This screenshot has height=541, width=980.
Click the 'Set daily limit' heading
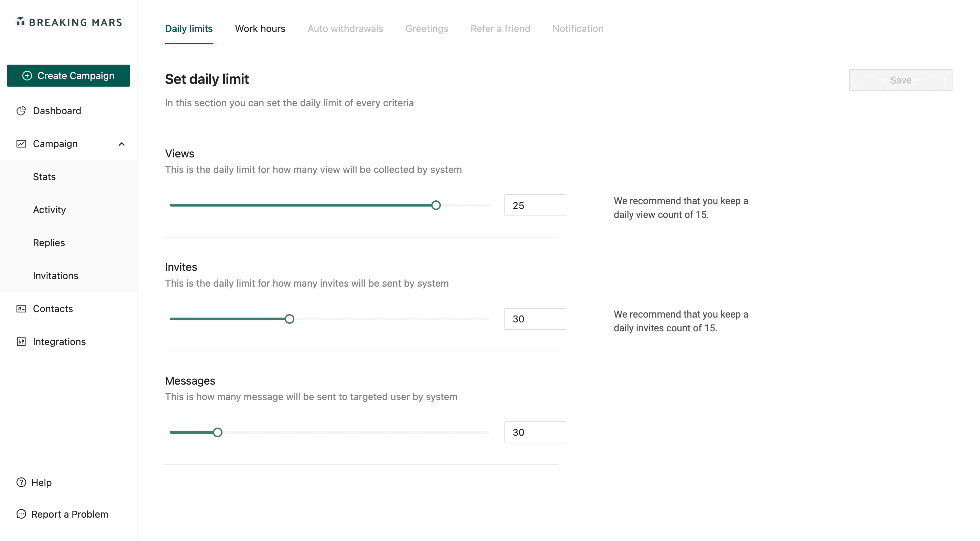pyautogui.click(x=207, y=79)
